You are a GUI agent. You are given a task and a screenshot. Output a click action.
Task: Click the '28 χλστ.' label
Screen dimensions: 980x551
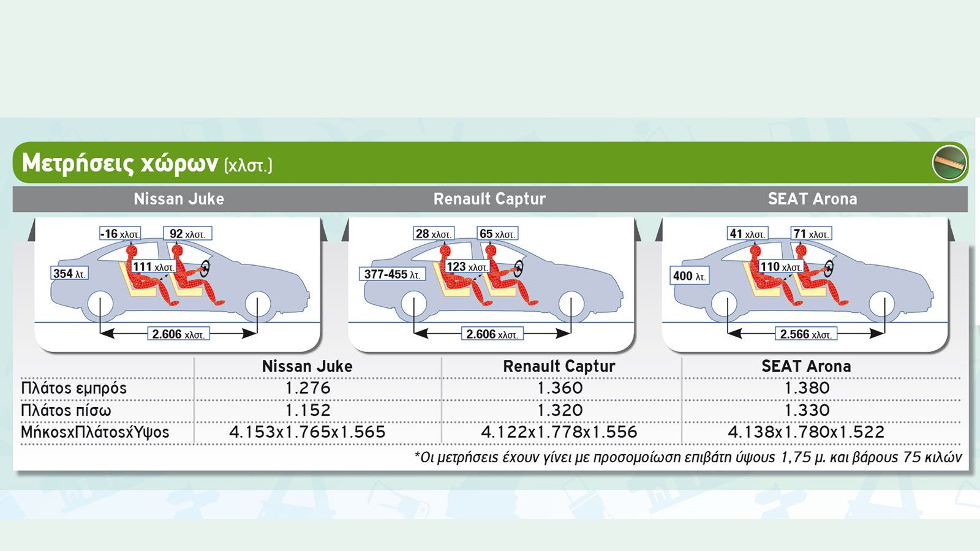click(434, 234)
